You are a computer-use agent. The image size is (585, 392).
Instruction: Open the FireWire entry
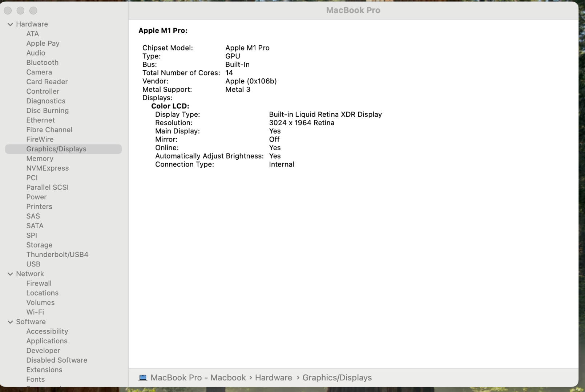(x=40, y=139)
